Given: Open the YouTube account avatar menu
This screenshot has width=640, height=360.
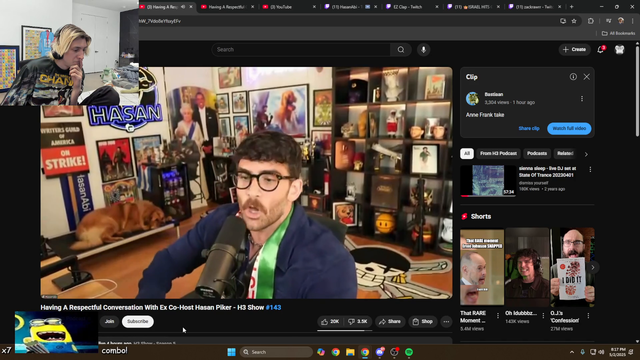Looking at the screenshot, I should pyautogui.click(x=620, y=49).
